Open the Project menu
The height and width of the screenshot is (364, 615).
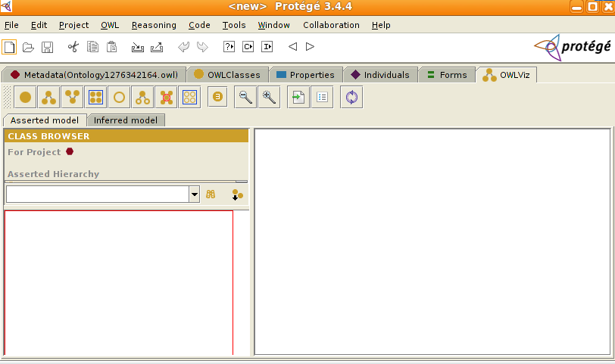73,25
